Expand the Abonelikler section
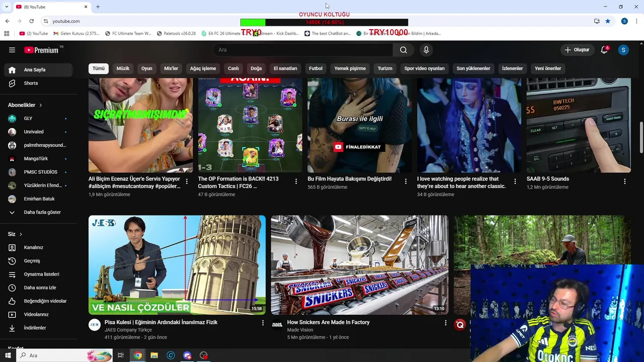The width and height of the screenshot is (644, 362). pyautogui.click(x=25, y=105)
